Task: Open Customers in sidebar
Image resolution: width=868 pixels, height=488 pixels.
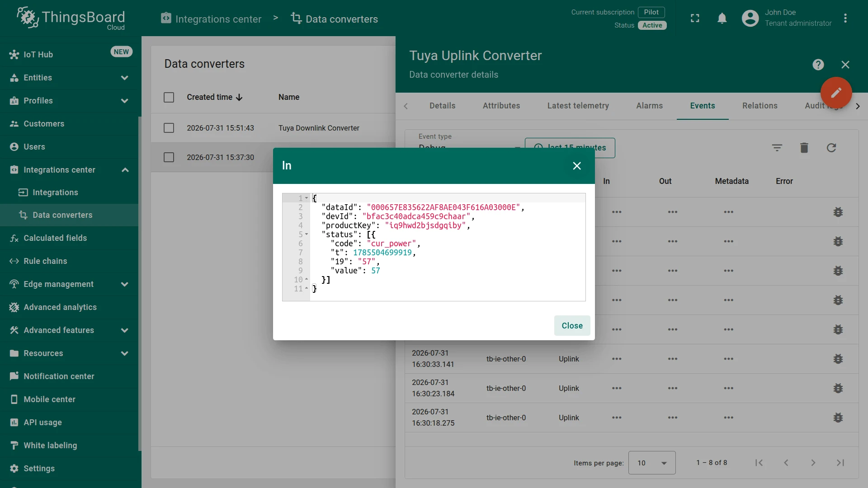Action: click(69, 124)
